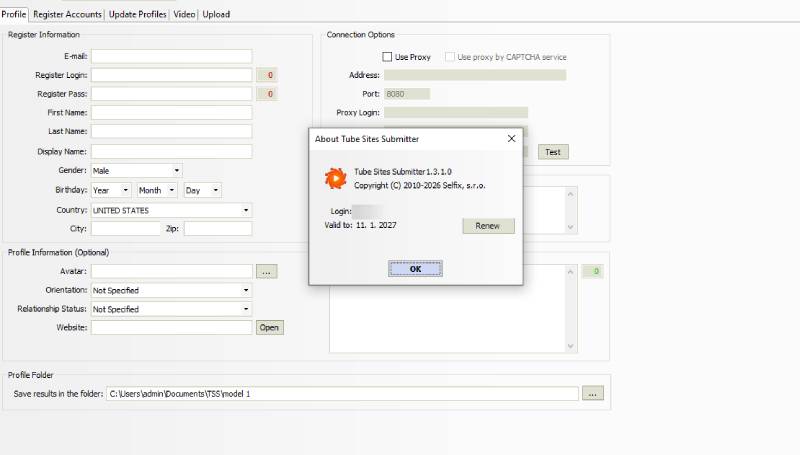The image size is (800, 455).
Task: Click the proxy Address field
Action: click(x=475, y=75)
